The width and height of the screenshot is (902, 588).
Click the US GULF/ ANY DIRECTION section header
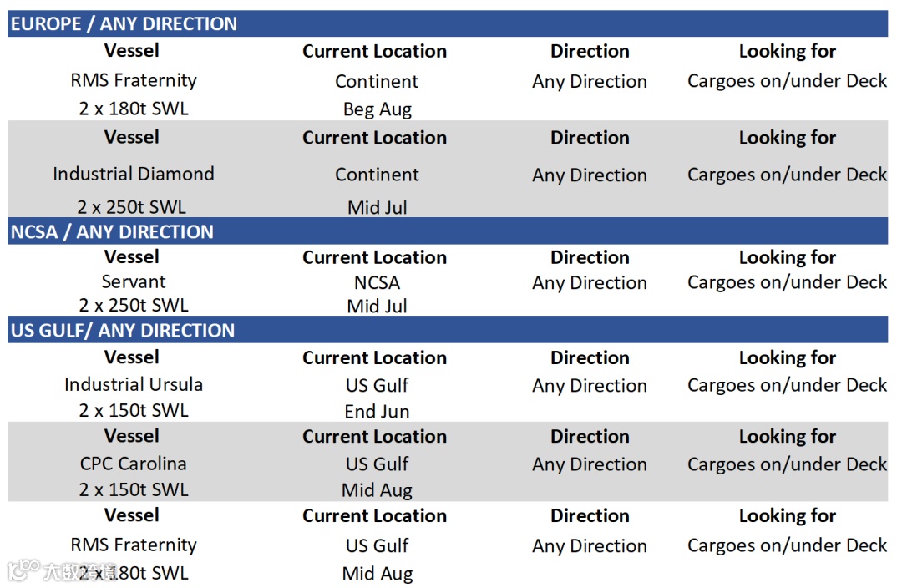pos(123,330)
